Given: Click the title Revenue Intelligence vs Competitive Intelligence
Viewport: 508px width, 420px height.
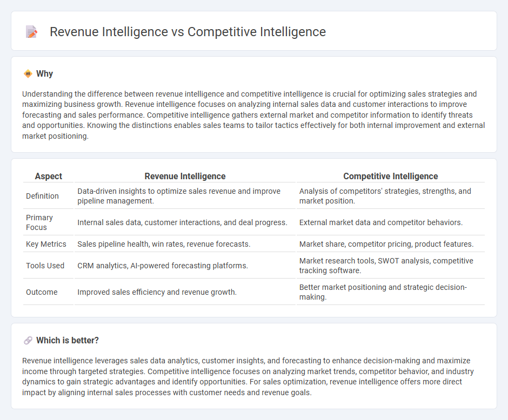Looking at the screenshot, I should pyautogui.click(x=188, y=32).
